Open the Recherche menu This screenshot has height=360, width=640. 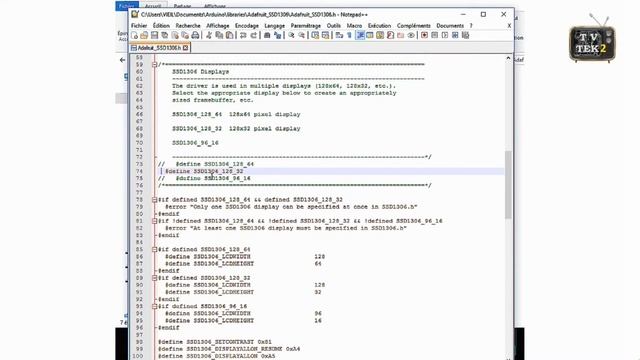pos(188,25)
